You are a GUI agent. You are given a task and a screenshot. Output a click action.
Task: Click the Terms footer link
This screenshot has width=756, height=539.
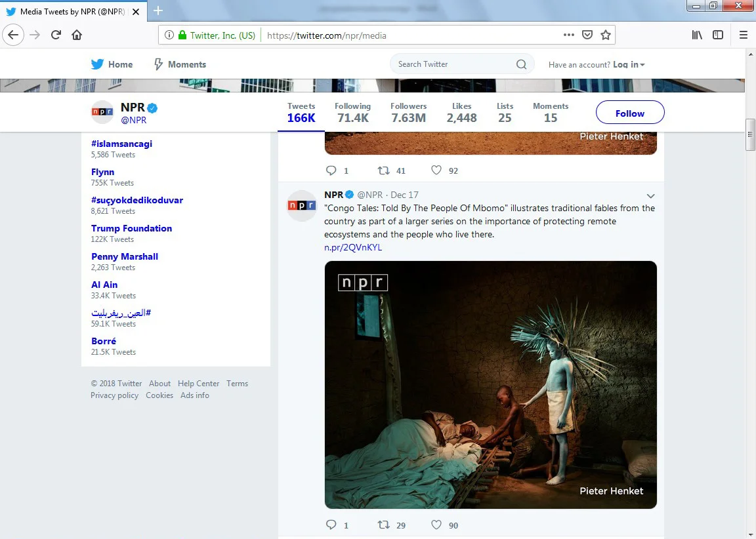coord(237,384)
